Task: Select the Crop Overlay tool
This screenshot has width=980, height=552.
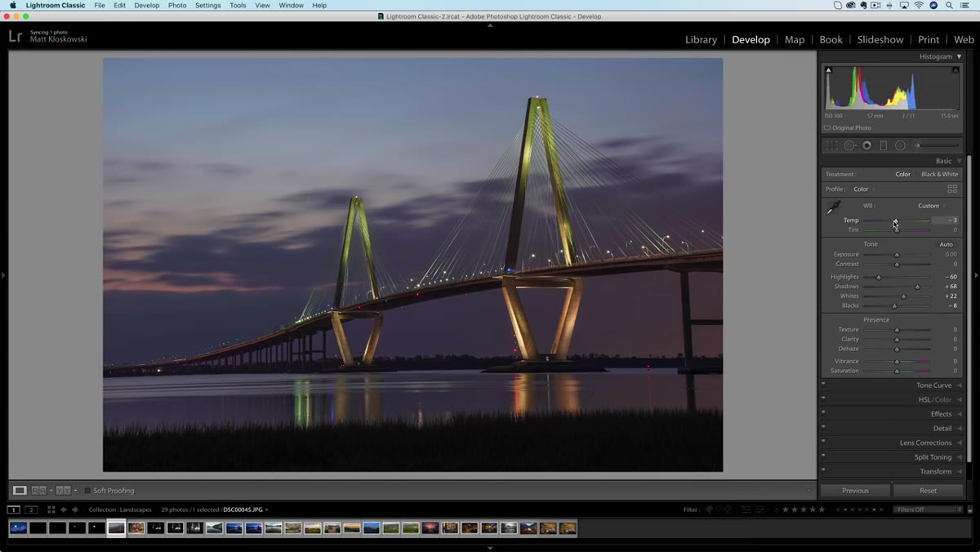Action: pos(831,145)
